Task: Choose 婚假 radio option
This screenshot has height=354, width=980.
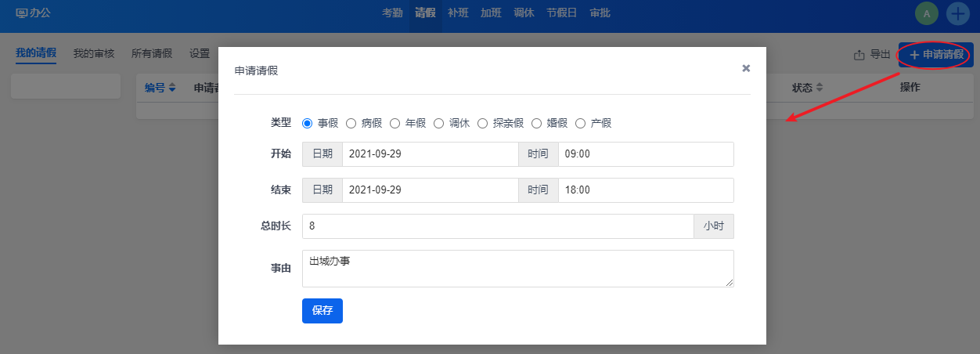Action: pyautogui.click(x=536, y=123)
